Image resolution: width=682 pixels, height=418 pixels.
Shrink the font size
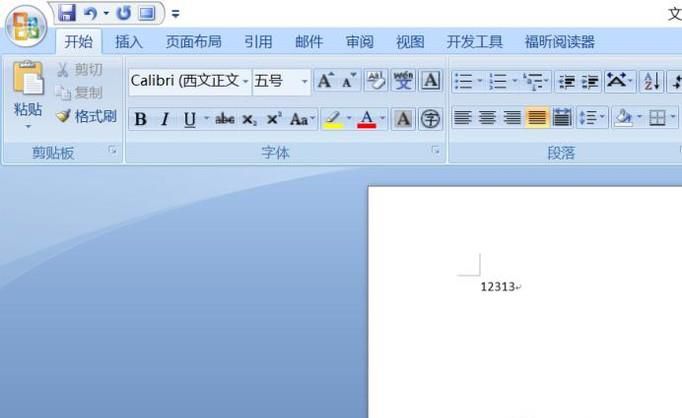click(x=349, y=80)
